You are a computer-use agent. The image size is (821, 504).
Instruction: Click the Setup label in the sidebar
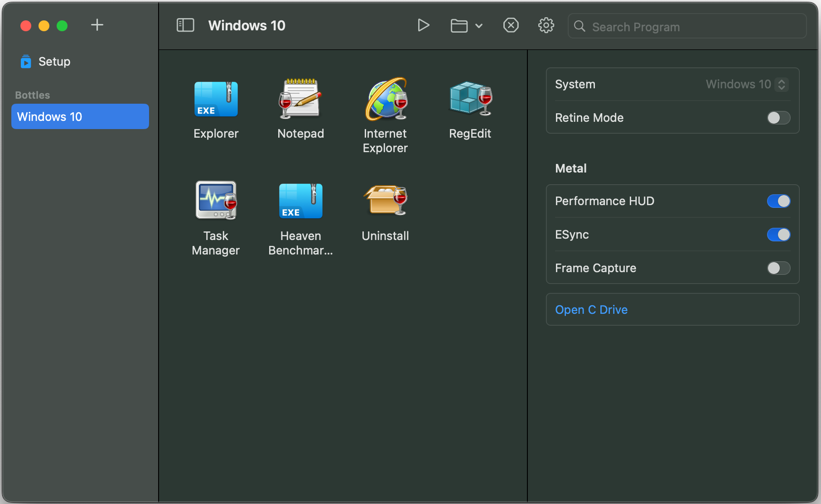tap(54, 62)
